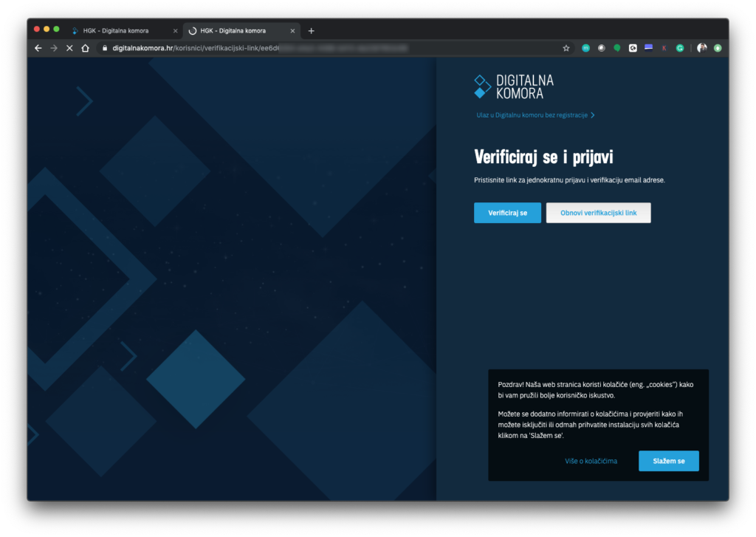Close the first HGK - Digitalna komora tab
Screen dimensions: 756x537
click(x=176, y=31)
